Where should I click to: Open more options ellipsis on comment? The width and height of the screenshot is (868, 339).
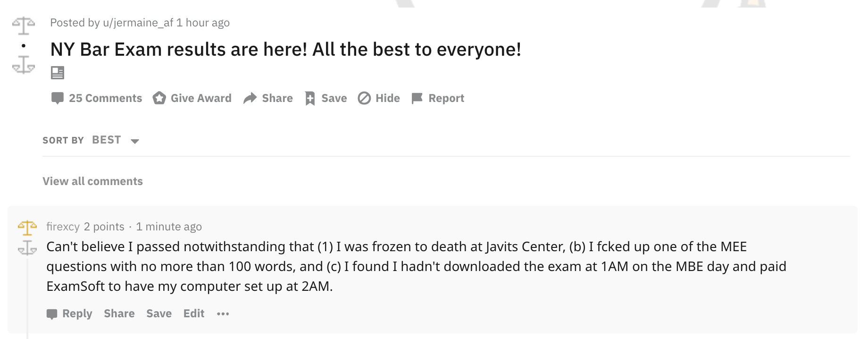click(x=223, y=314)
